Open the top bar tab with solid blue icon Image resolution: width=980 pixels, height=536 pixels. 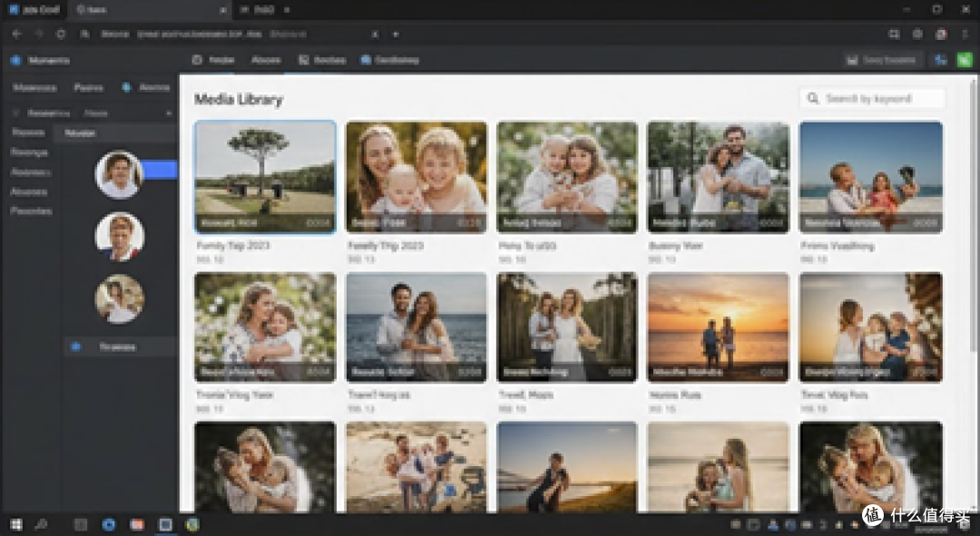(389, 60)
